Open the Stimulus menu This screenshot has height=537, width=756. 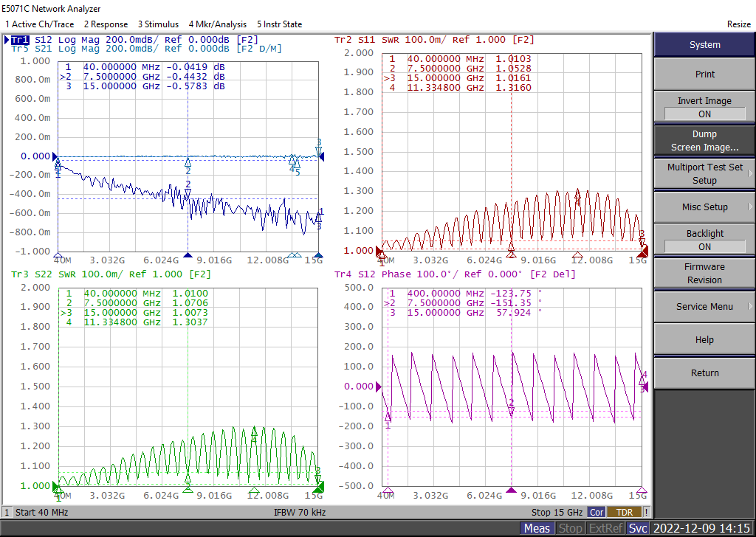click(158, 24)
